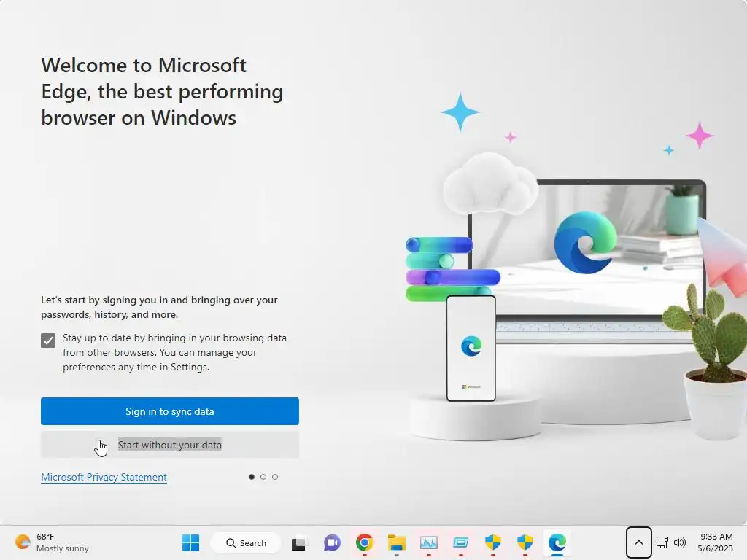Open the second Windows Security shield icon

click(x=525, y=542)
